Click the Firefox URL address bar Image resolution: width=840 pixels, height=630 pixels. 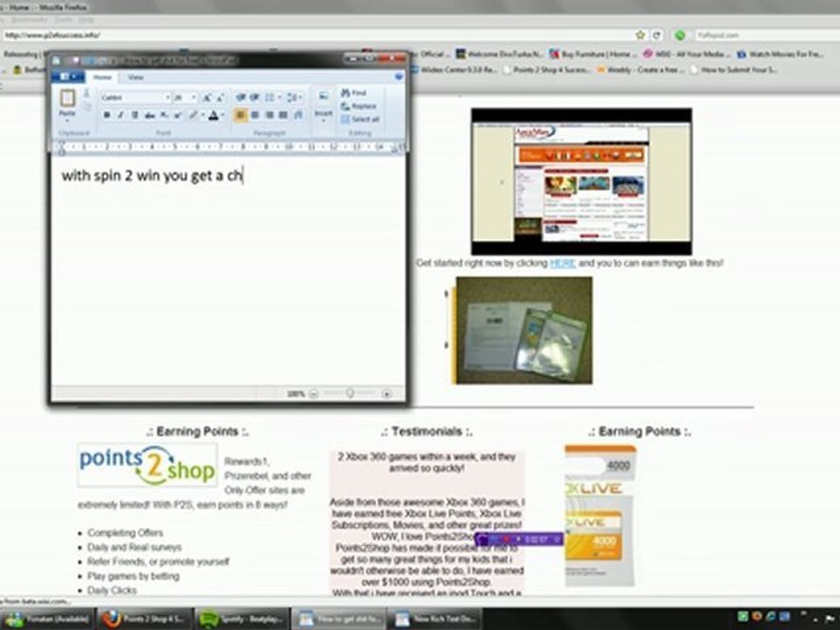coord(317,35)
